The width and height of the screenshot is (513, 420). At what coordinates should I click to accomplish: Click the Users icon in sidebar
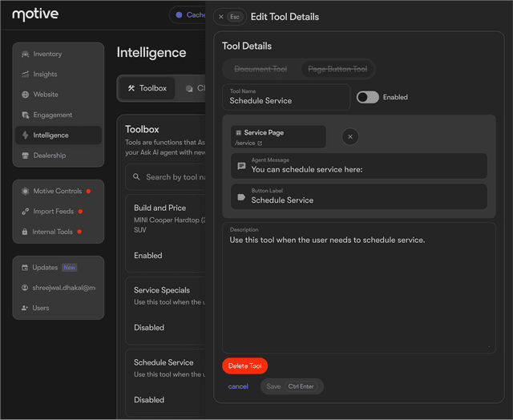click(25, 308)
